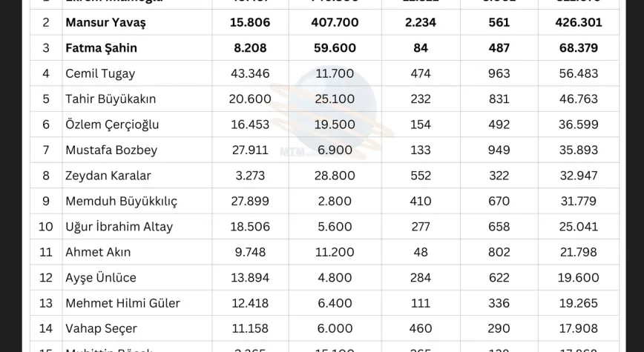Image resolution: width=644 pixels, height=352 pixels.
Task: Select value 949 in Mustafa Bozbey row
Action: pos(499,150)
